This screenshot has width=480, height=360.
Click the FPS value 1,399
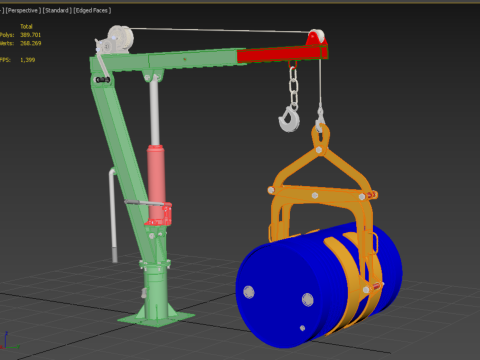27,60
